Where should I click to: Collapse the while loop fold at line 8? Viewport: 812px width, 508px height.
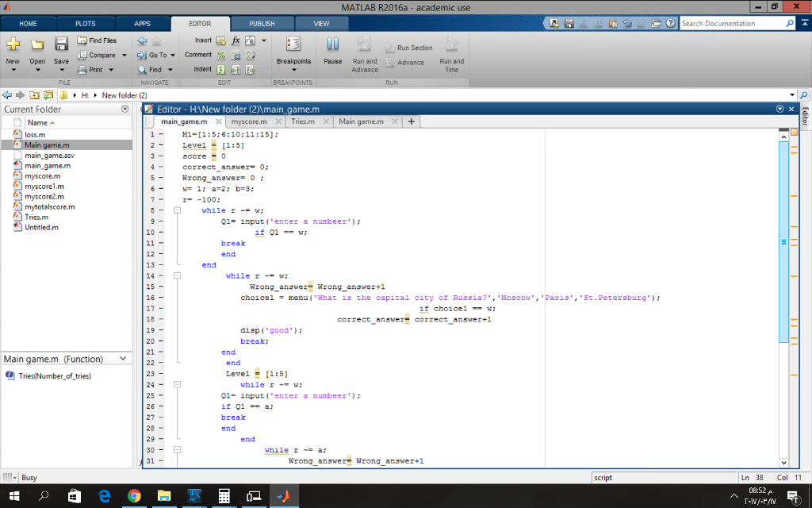[x=177, y=210]
